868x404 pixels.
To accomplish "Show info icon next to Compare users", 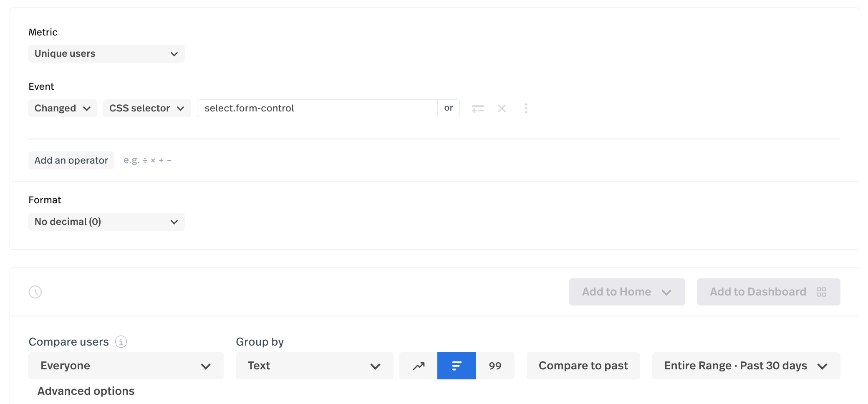I will coord(121,342).
